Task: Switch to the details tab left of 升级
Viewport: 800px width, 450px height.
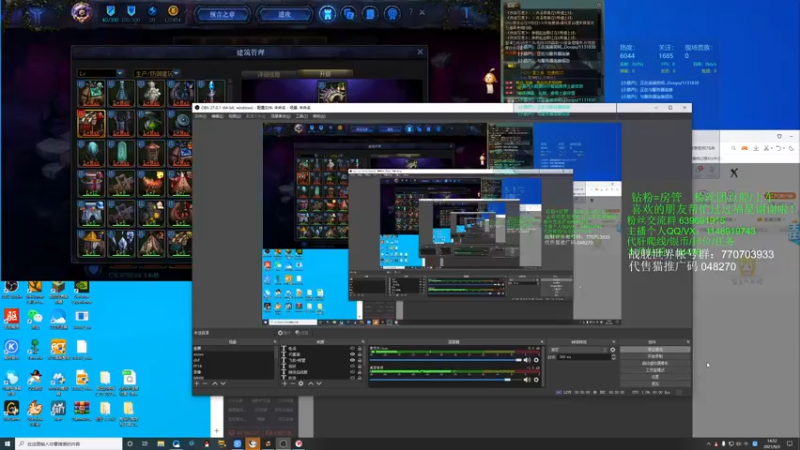Action: (x=269, y=74)
